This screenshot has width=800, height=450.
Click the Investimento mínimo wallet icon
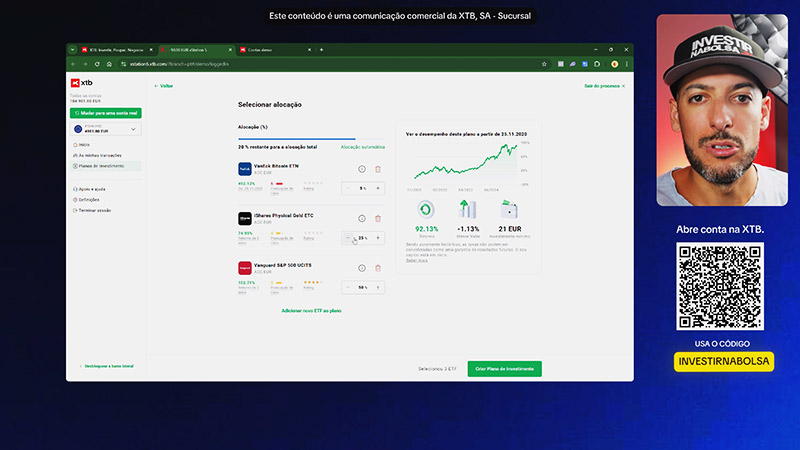(509, 210)
